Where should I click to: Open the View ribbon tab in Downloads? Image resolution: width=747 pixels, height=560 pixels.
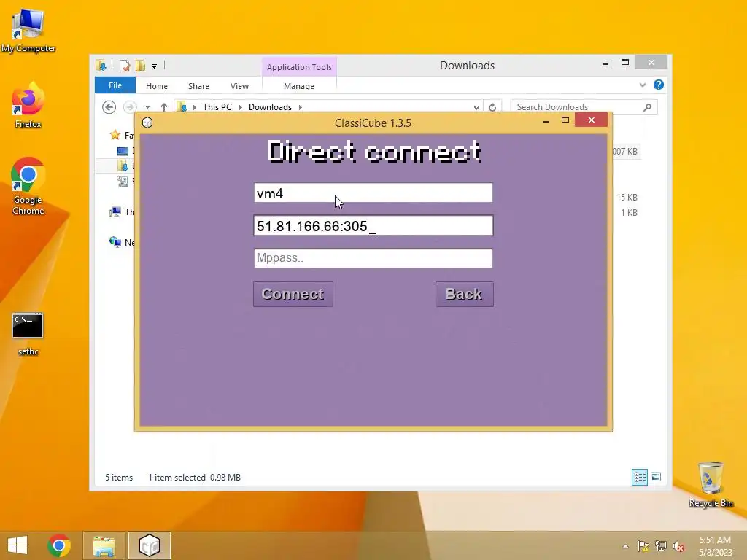239,86
